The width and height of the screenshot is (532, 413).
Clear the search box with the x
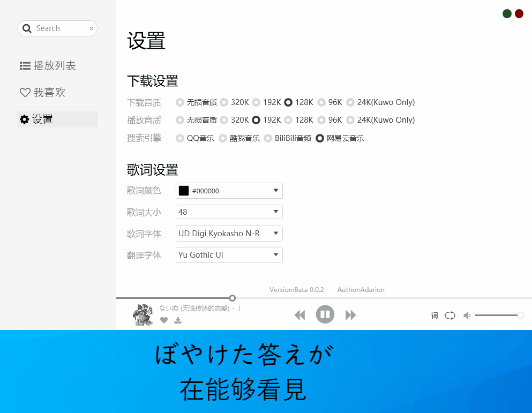[x=91, y=28]
